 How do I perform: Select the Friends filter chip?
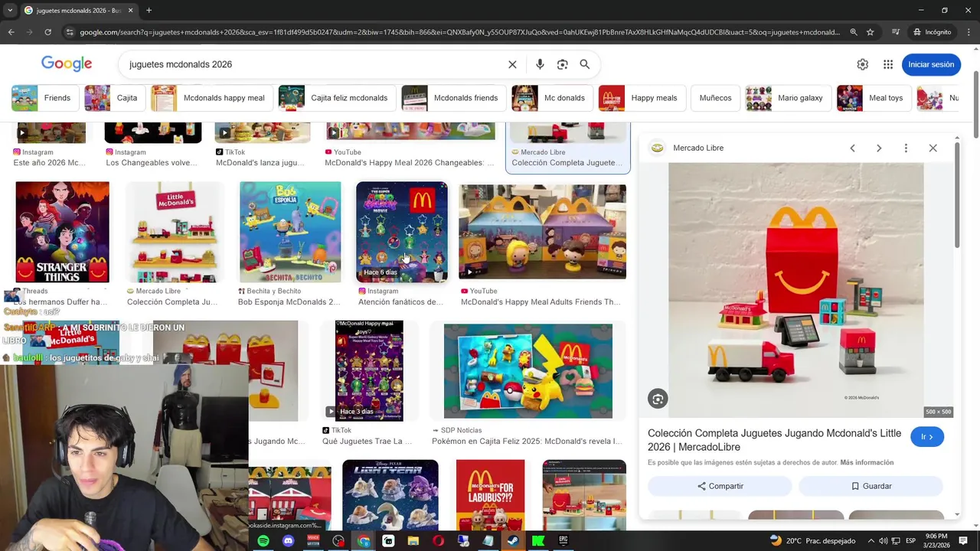[44, 98]
